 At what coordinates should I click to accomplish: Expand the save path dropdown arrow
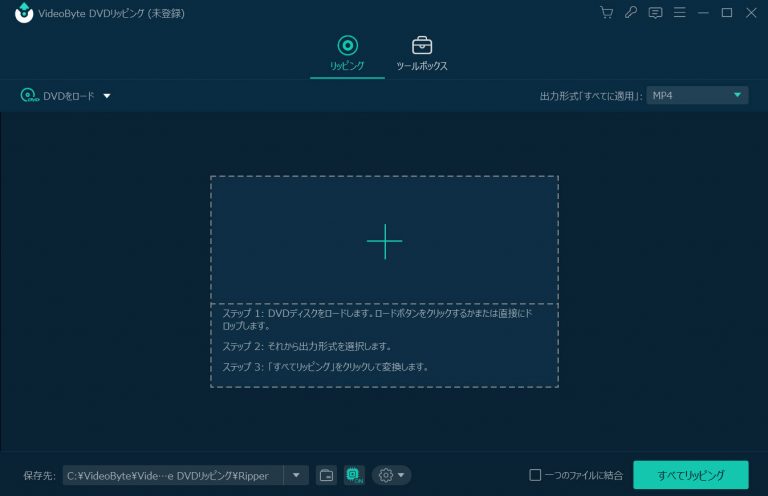tap(296, 475)
